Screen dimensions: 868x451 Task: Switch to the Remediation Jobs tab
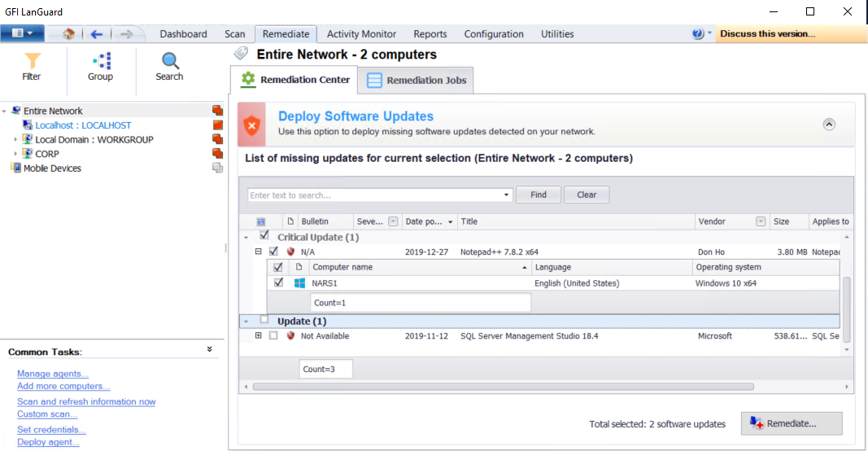click(417, 81)
